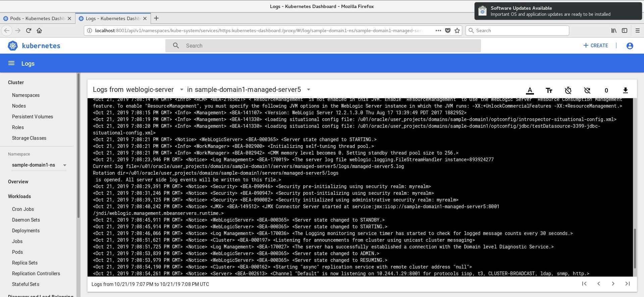Open Roles in the sidebar
644x297 pixels.
(x=18, y=127)
